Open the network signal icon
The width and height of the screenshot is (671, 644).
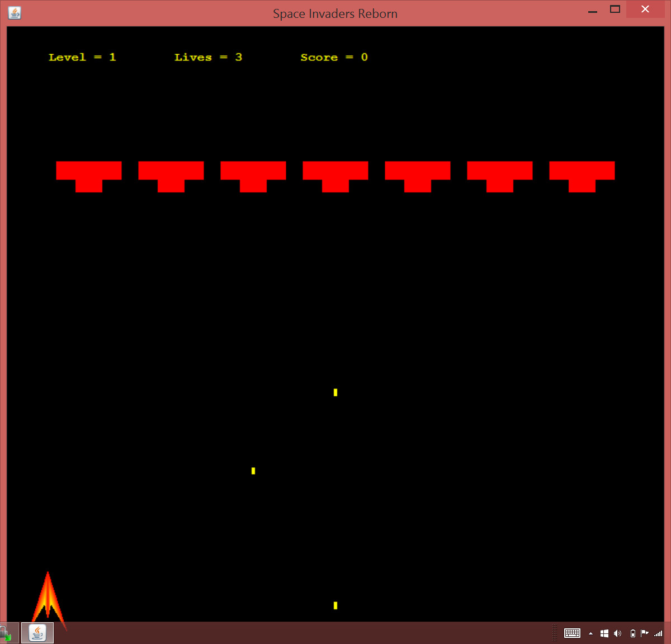[x=658, y=633]
